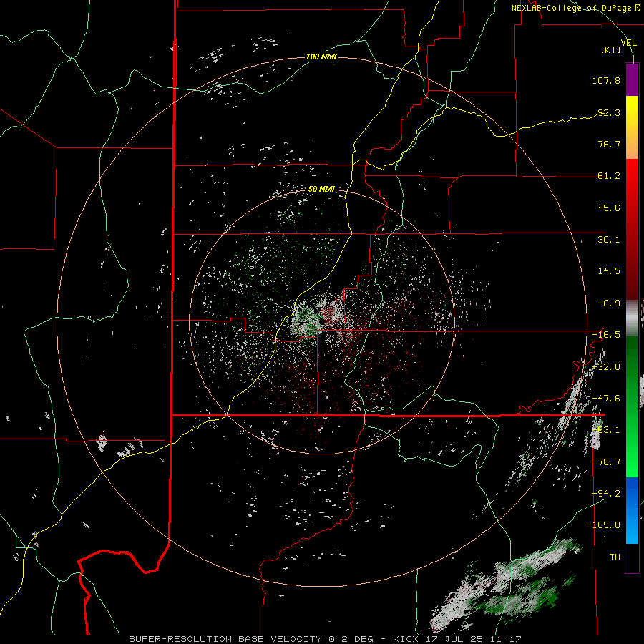The width and height of the screenshot is (644, 644).
Task: Click the 107.8 legend value
Action: 606,80
